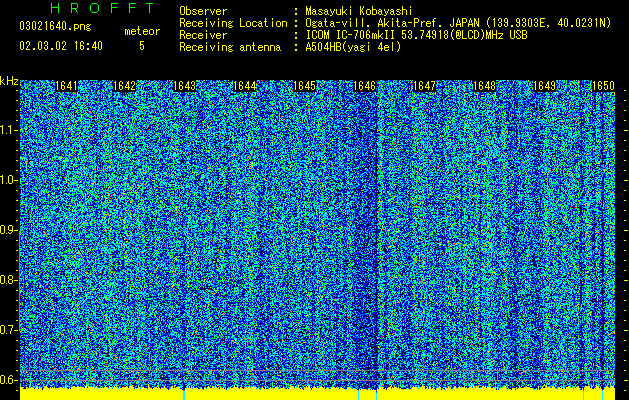629x400 pixels.
Task: Click the yellow signal-level bar at bottom
Action: [317, 394]
